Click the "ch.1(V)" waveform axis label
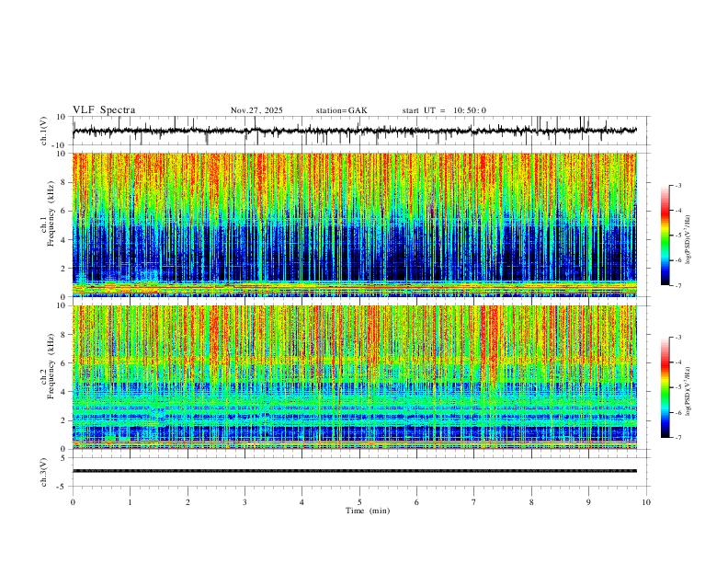 (44, 131)
